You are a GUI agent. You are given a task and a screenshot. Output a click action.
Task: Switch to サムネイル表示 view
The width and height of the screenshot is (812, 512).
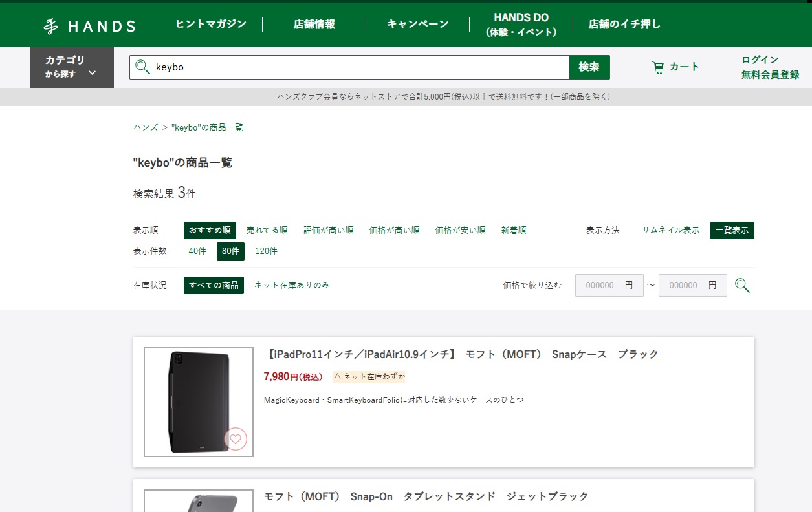[670, 230]
